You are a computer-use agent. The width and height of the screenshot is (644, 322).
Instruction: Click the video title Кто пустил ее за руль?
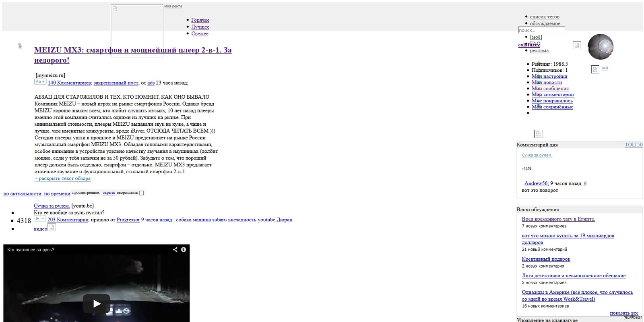pos(31,249)
